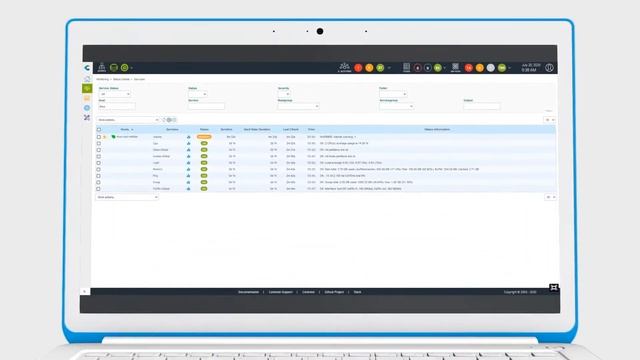Image resolution: width=640 pixels, height=360 pixels.
Task: Open the graph icon in the Memory row
Action: coord(189,169)
